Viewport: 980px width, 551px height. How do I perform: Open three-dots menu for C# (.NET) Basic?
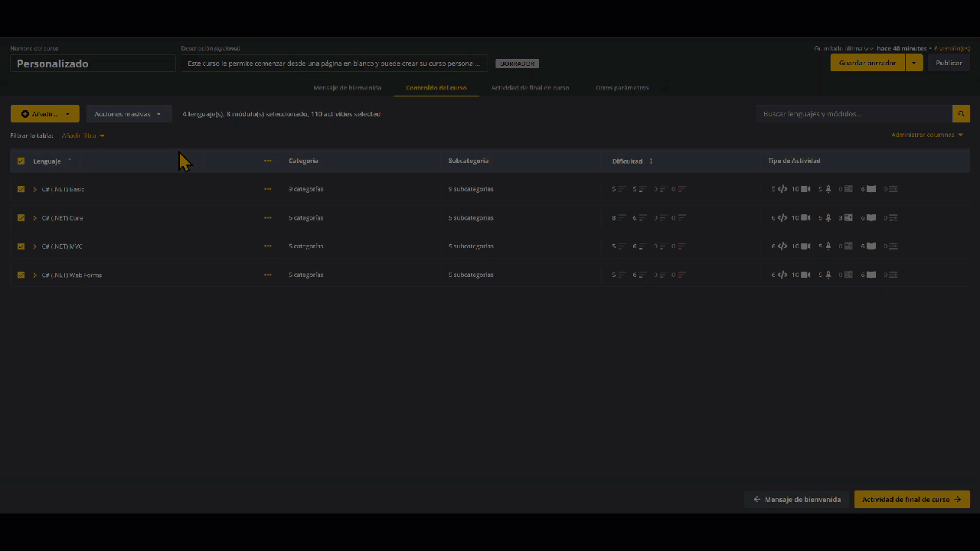pos(268,189)
